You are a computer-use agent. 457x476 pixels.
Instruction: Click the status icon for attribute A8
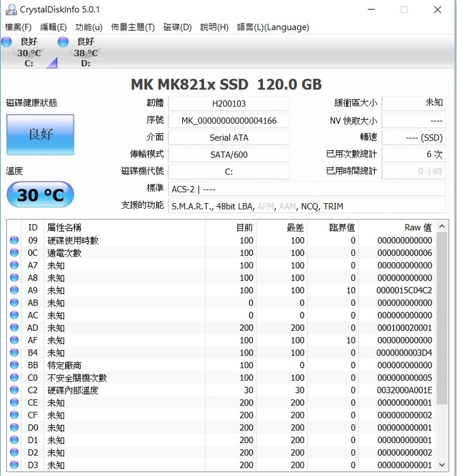coord(14,277)
